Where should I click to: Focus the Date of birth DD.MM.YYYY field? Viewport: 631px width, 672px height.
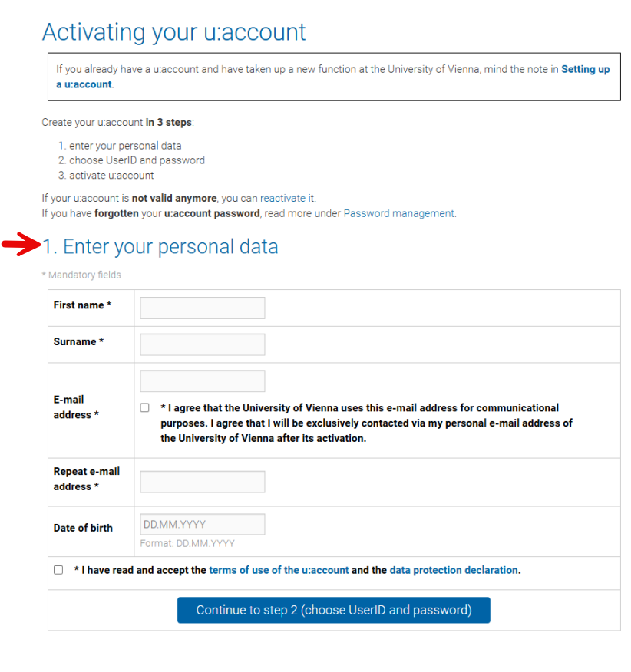click(203, 525)
